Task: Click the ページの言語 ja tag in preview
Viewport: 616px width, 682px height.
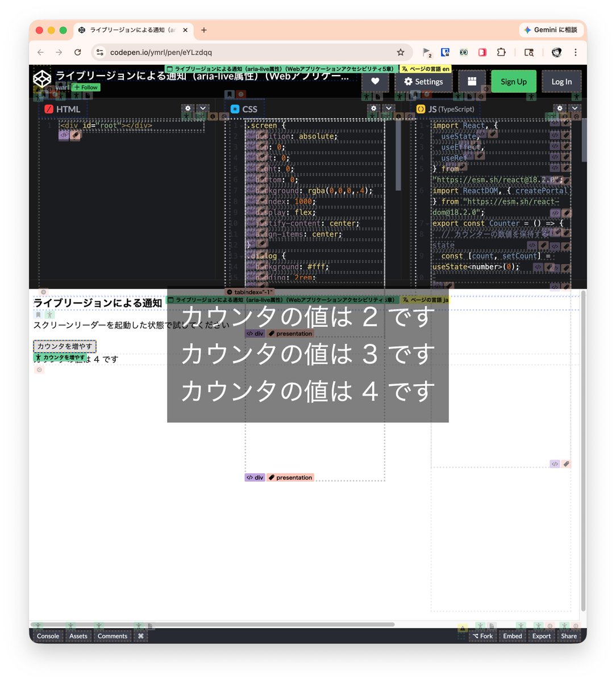Action: click(425, 300)
